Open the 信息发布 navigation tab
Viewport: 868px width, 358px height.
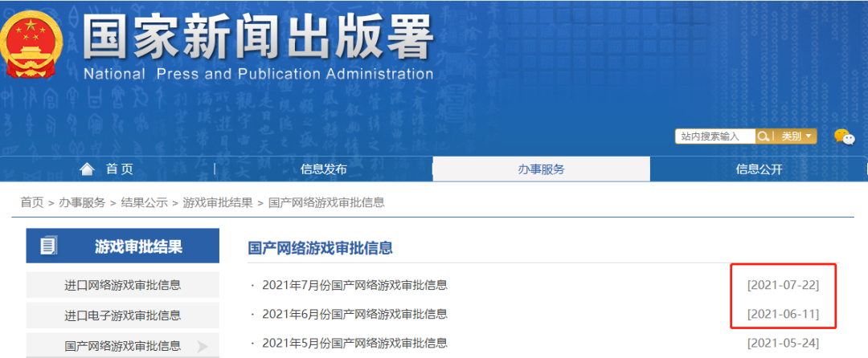pos(323,169)
